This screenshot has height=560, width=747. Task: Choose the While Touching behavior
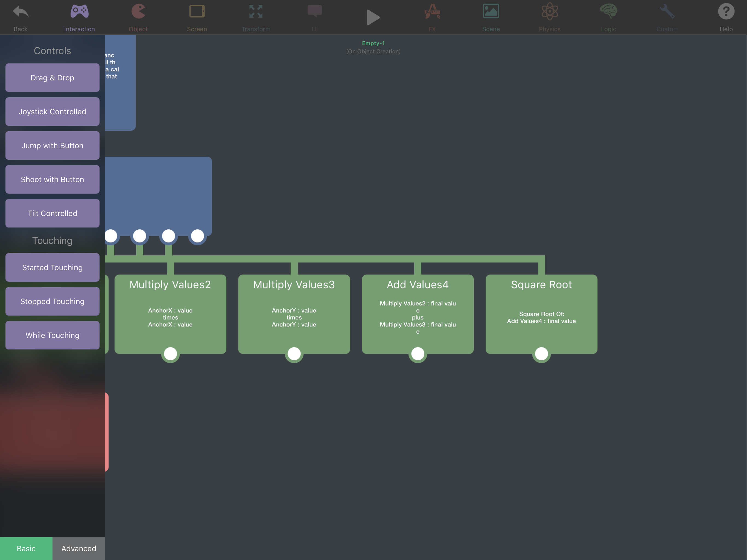coord(52,335)
